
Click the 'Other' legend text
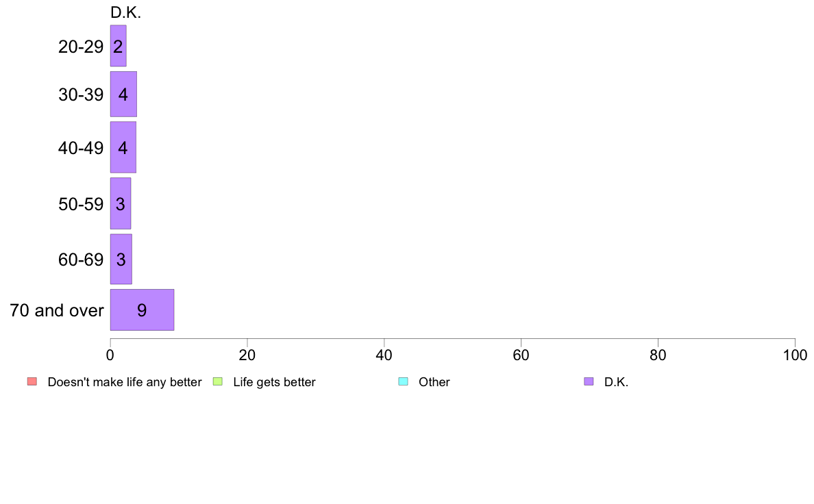pyautogui.click(x=434, y=382)
